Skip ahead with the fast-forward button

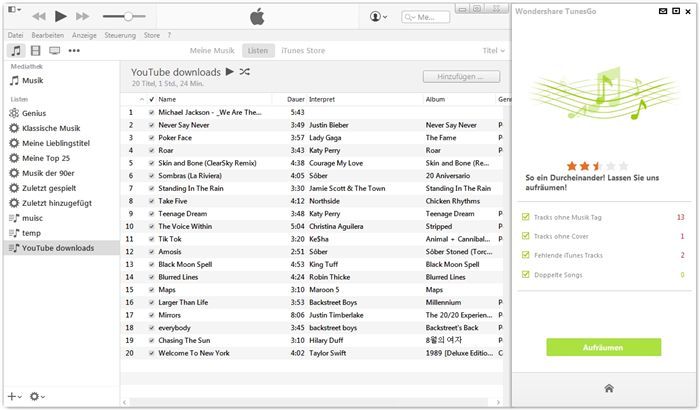click(82, 17)
